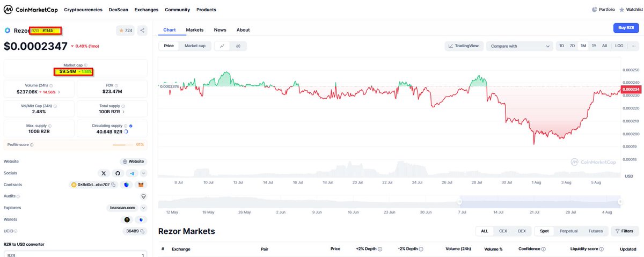Click the RZR converter amount field
Screen dimensions: 644x257
75,255
